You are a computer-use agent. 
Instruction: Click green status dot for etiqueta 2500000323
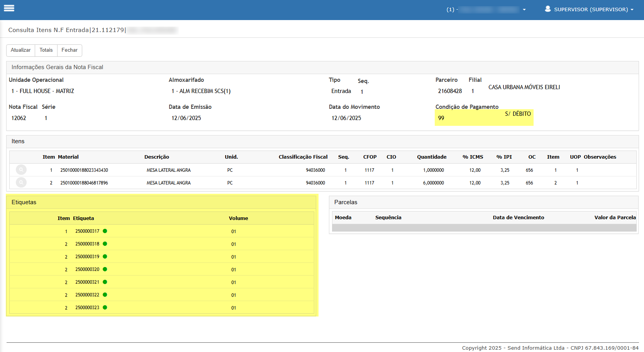pos(105,307)
